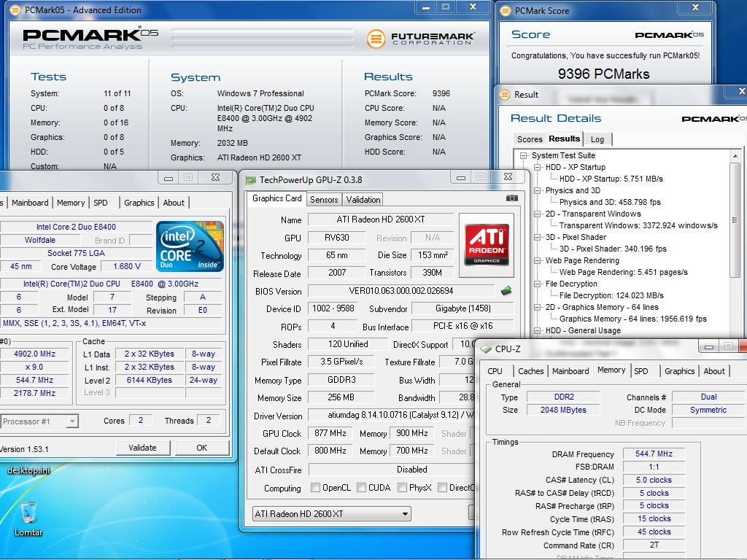This screenshot has width=747, height=560.
Task: Click the BIOS save chip icon in GPU-Z
Action: point(506,290)
